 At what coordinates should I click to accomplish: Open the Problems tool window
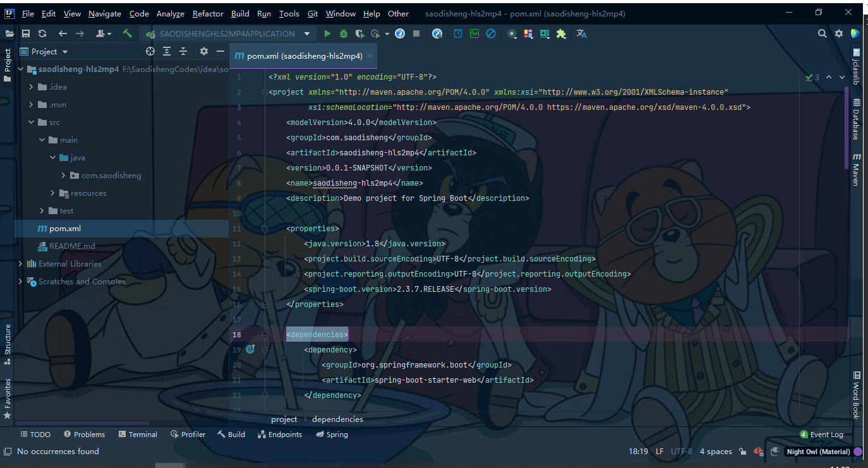tap(84, 435)
